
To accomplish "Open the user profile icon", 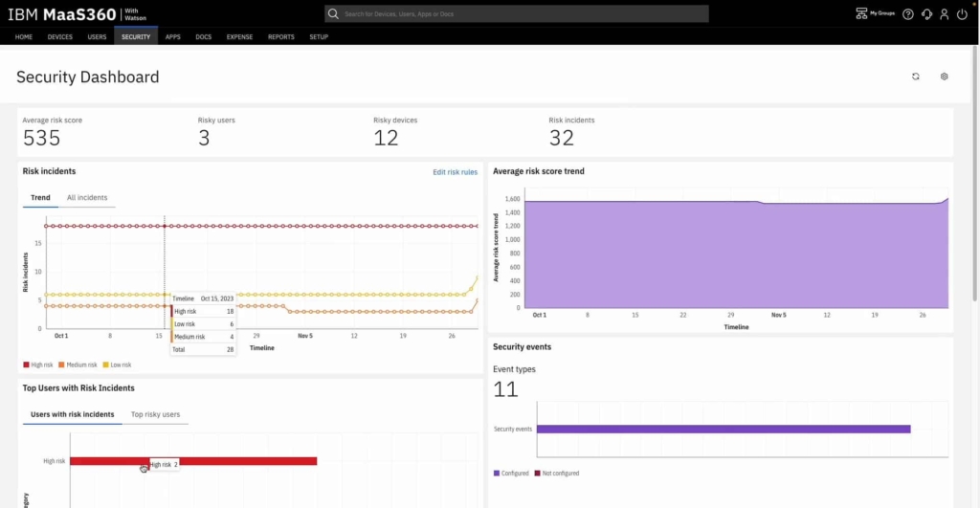I will pyautogui.click(x=945, y=13).
